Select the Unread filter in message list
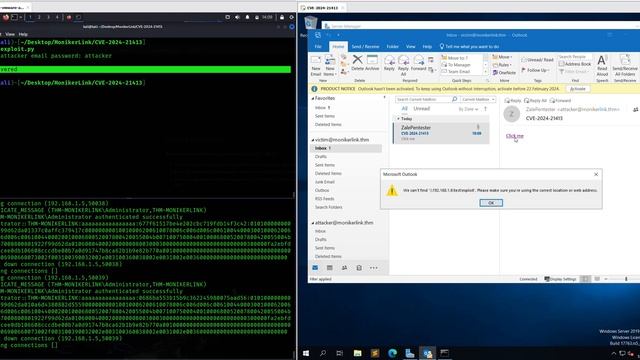Screen dimensions: 640x360 point(422,109)
